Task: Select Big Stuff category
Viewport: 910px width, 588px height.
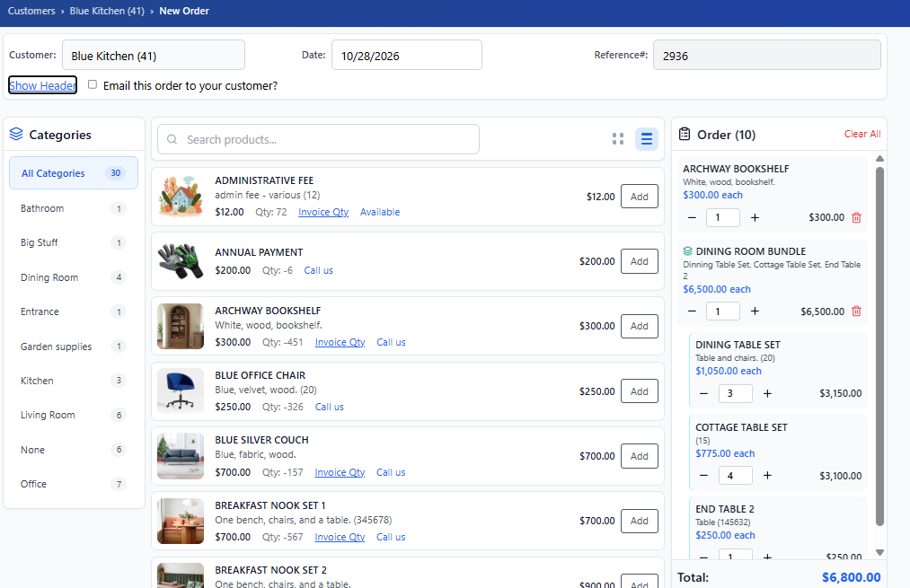Action: pos(74,242)
